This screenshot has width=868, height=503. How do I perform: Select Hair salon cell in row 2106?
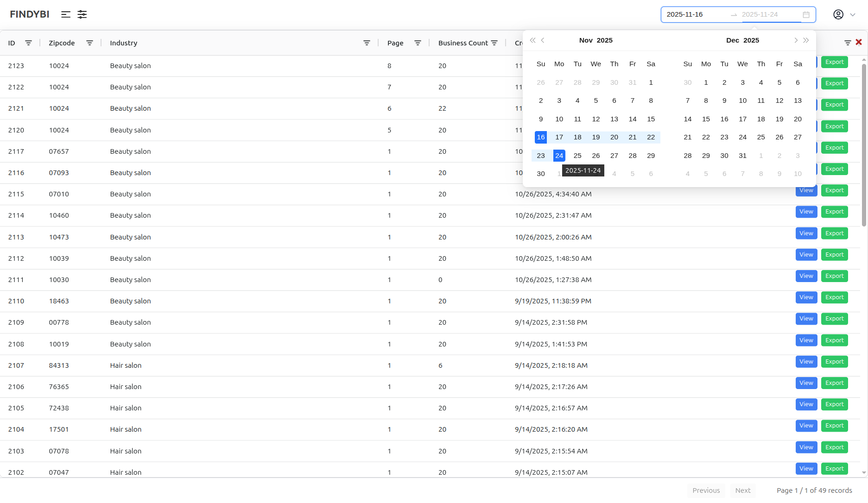click(x=126, y=387)
